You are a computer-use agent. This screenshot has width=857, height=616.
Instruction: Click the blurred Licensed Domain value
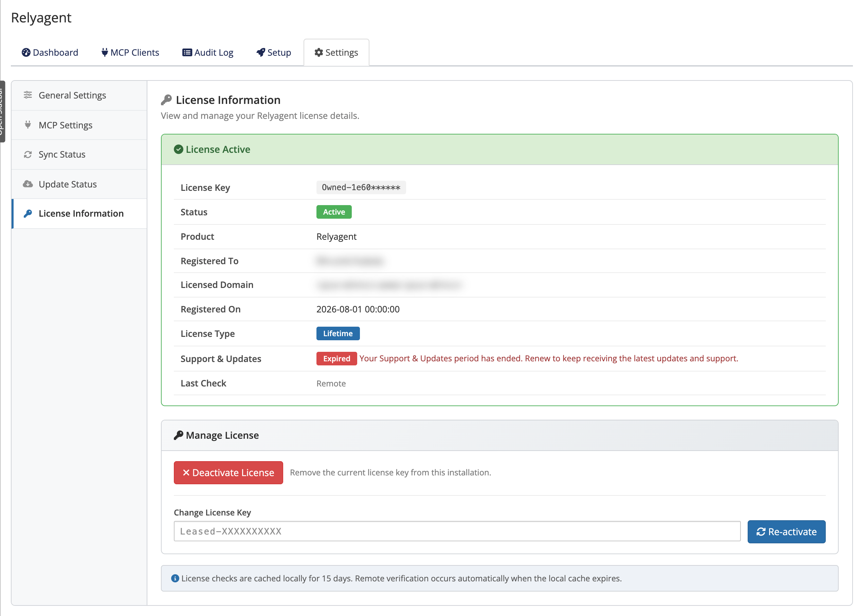389,285
